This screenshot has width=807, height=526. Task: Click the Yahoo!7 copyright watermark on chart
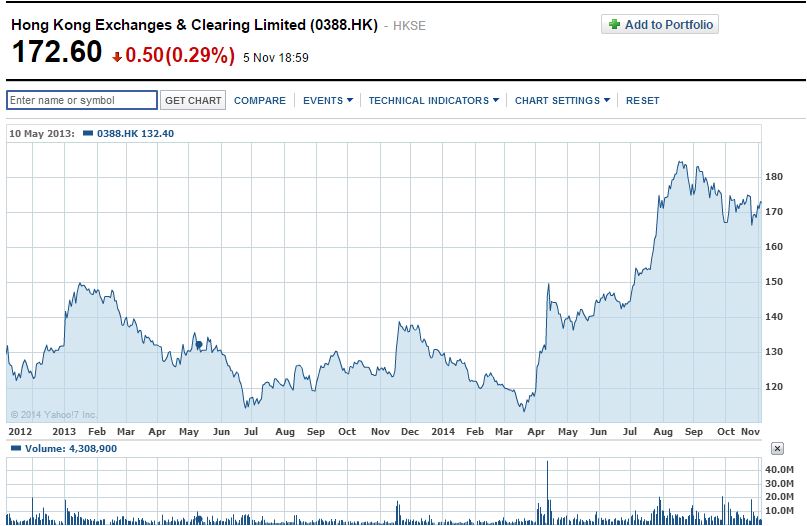(x=54, y=413)
